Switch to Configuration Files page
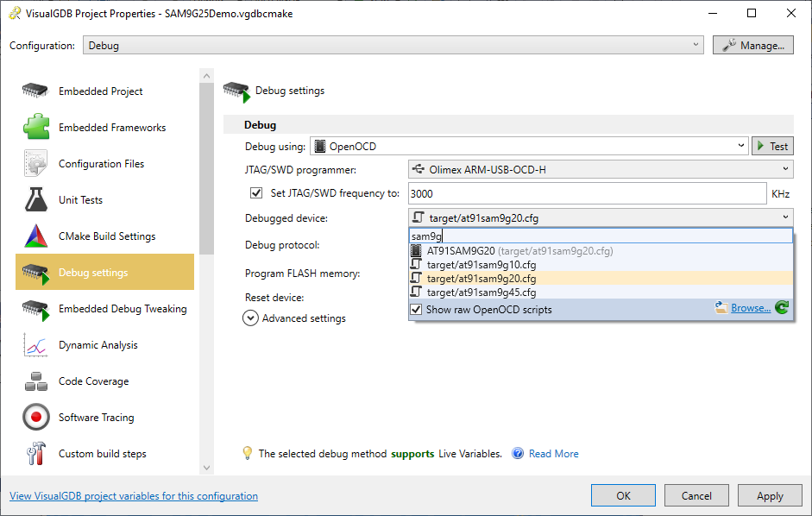Screen dimensions: 812x516 point(105,163)
